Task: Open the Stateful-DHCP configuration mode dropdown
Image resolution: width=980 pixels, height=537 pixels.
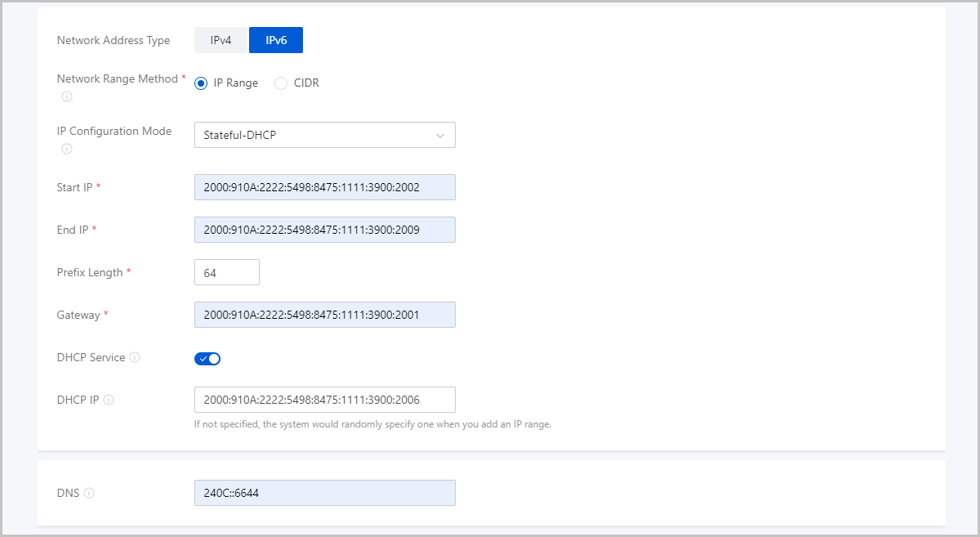Action: coord(324,135)
